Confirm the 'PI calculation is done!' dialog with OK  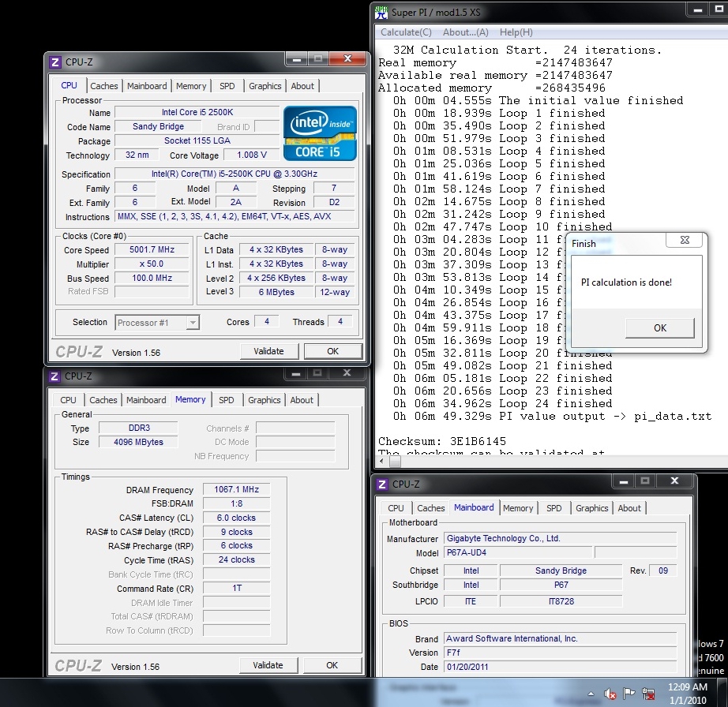(660, 328)
